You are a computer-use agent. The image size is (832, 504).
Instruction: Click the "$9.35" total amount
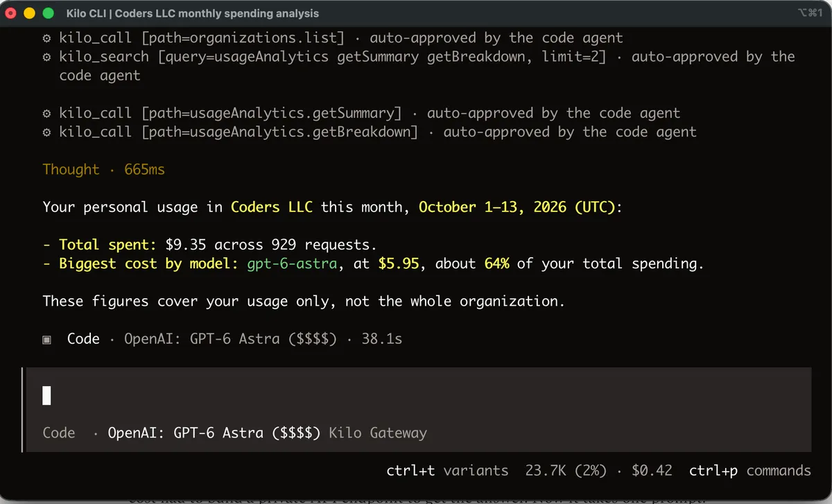coord(186,245)
